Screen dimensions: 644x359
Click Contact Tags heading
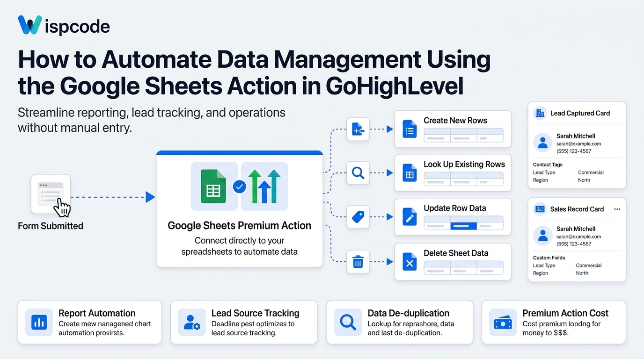point(548,165)
